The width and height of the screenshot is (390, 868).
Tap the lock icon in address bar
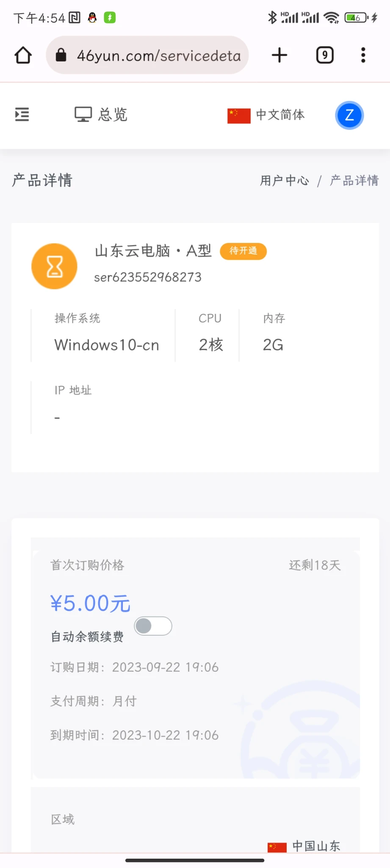(61, 55)
